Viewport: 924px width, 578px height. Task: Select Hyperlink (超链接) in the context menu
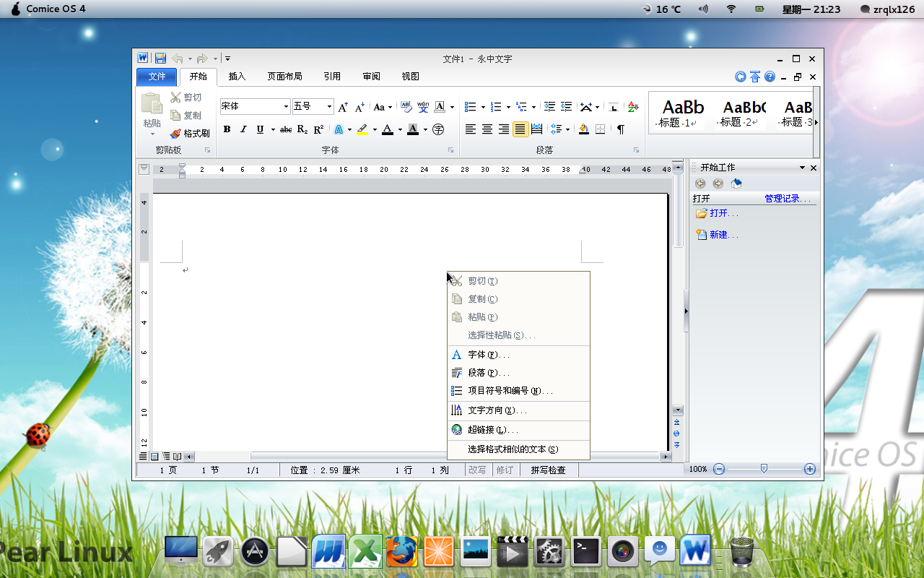[x=518, y=430]
